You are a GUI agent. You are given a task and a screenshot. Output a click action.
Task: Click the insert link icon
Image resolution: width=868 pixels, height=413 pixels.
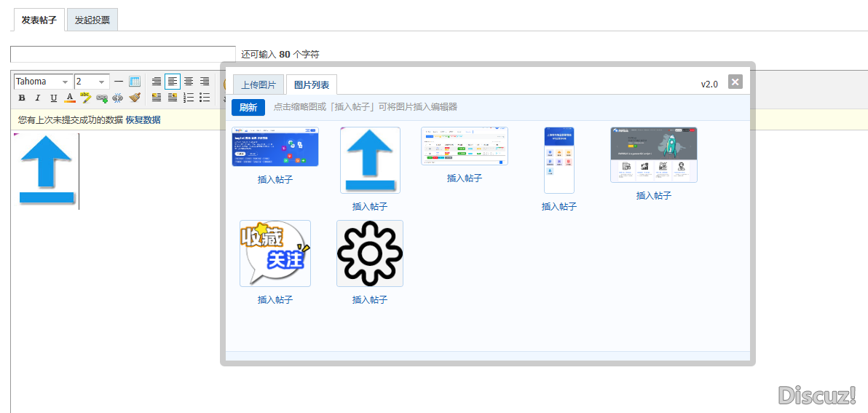(102, 98)
